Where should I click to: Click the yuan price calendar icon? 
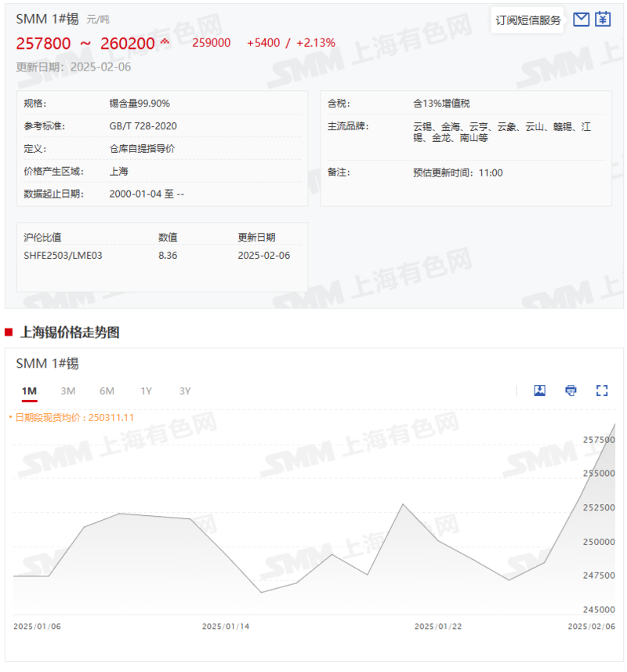coord(603,20)
